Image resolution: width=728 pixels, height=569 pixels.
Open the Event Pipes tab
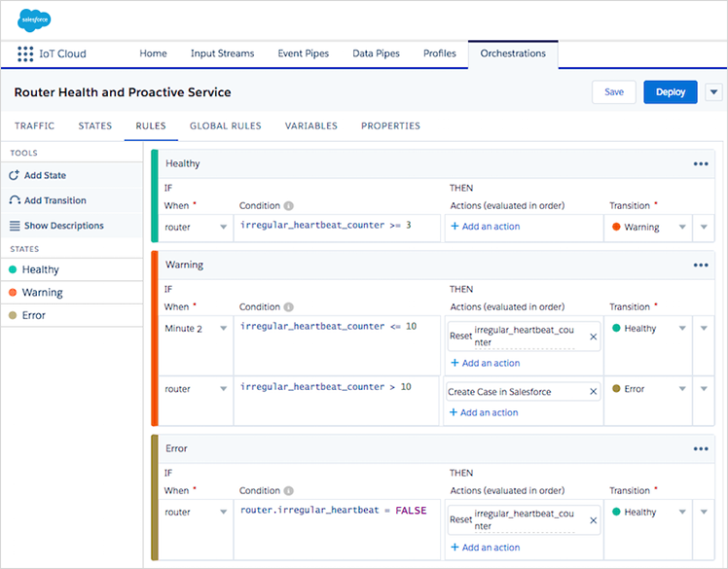pyautogui.click(x=304, y=53)
